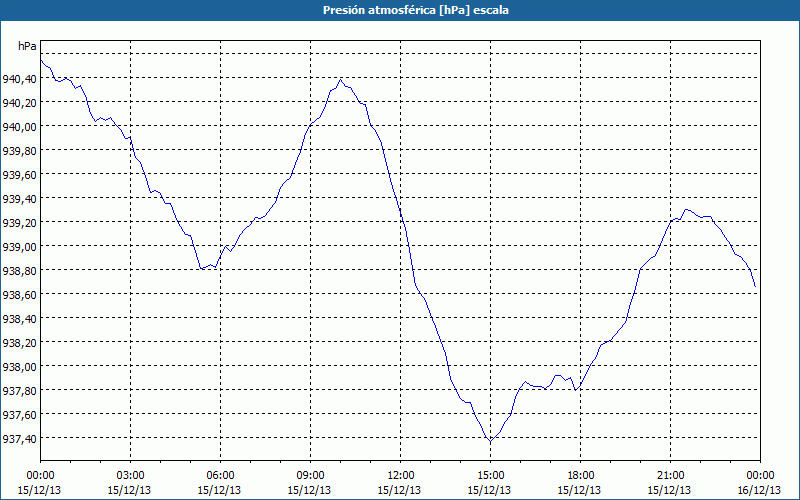
Task: Click the 939,20 axis value
Action: tap(19, 222)
